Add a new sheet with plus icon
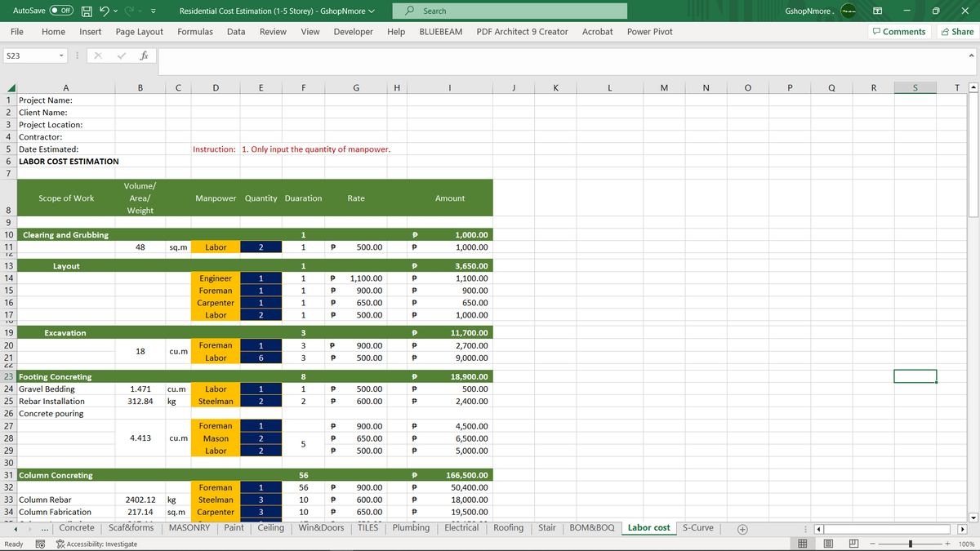980x551 pixels. [742, 528]
